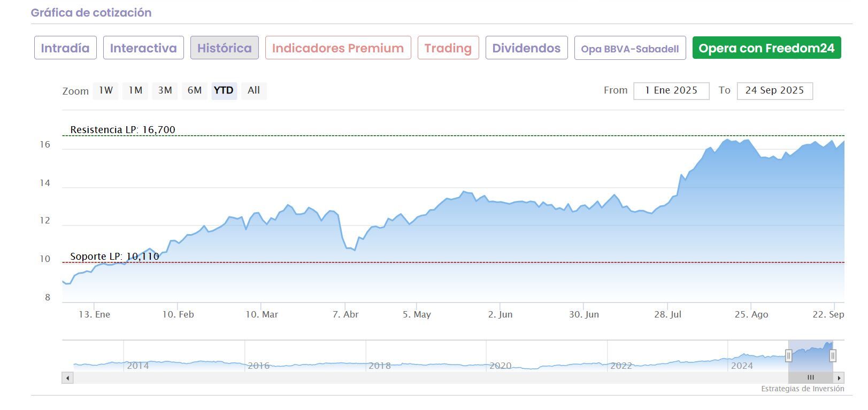
Task: Open the To date field
Action: pyautogui.click(x=774, y=91)
